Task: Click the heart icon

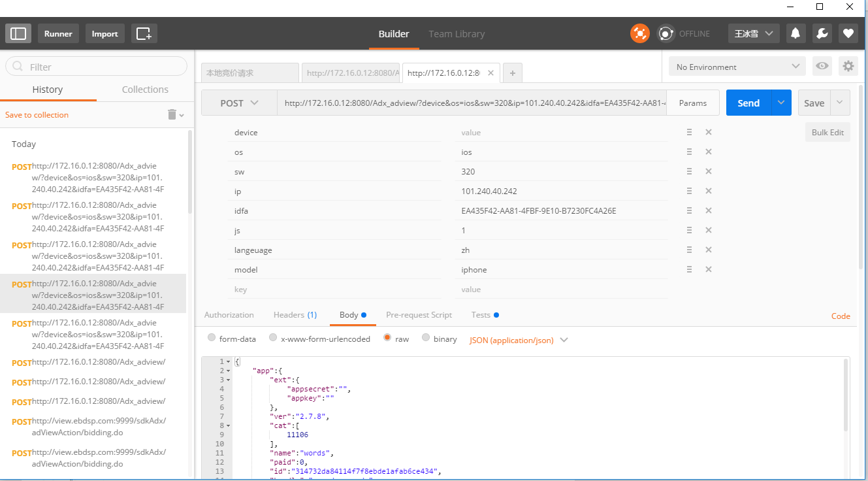Action: 848,33
